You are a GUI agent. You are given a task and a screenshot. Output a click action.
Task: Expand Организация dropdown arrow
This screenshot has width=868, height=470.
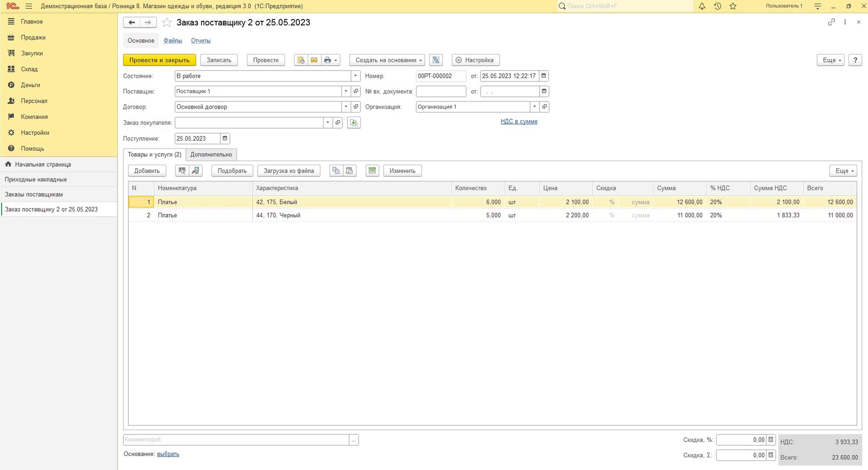tap(534, 107)
